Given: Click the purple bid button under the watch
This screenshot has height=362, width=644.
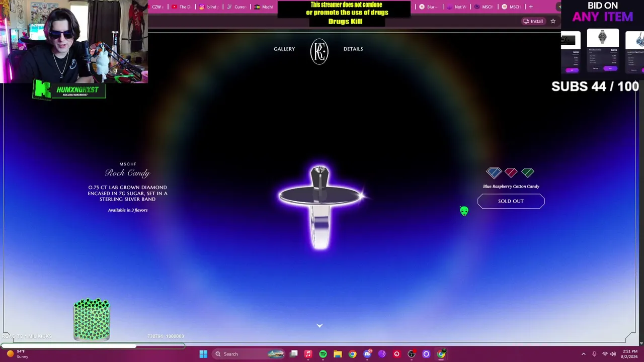Looking at the screenshot, I should [x=610, y=68].
